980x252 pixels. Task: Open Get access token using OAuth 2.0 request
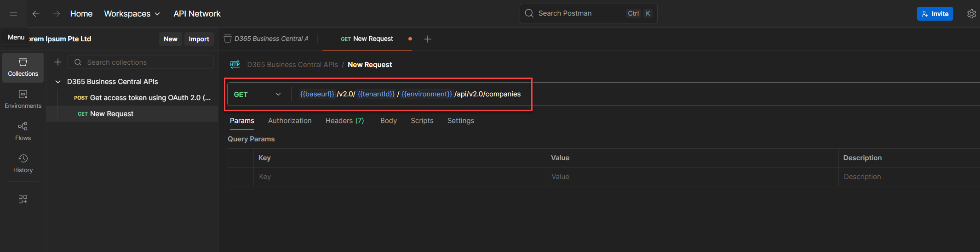[143, 98]
